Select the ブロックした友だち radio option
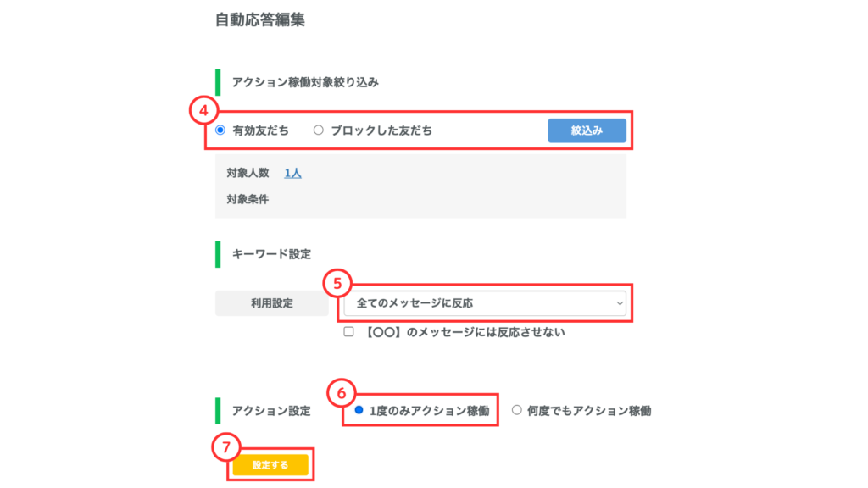The width and height of the screenshot is (868, 488). coord(319,130)
